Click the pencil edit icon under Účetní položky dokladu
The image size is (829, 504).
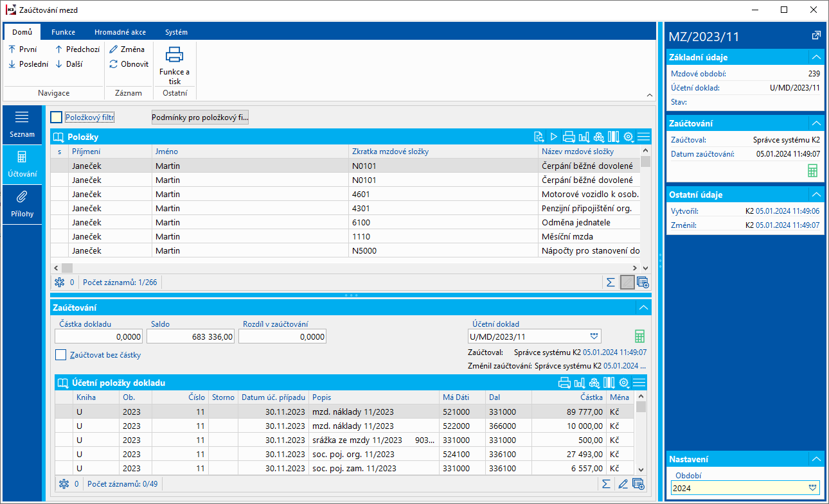623,484
